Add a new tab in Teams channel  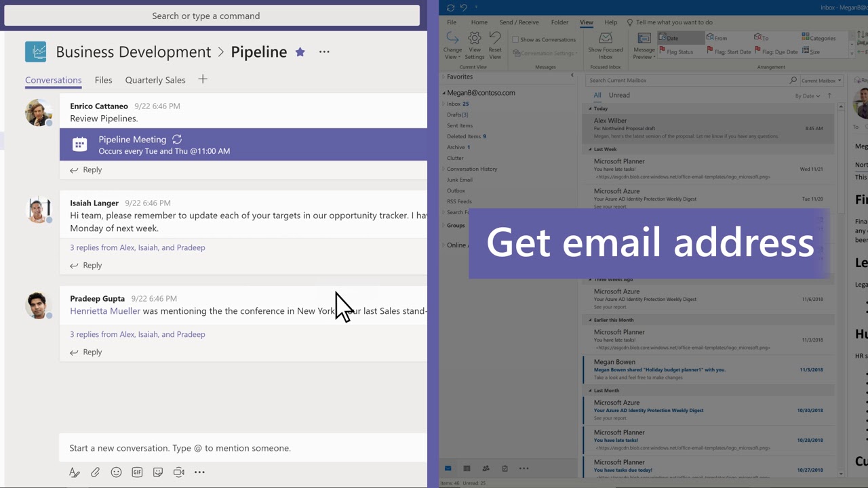point(203,79)
